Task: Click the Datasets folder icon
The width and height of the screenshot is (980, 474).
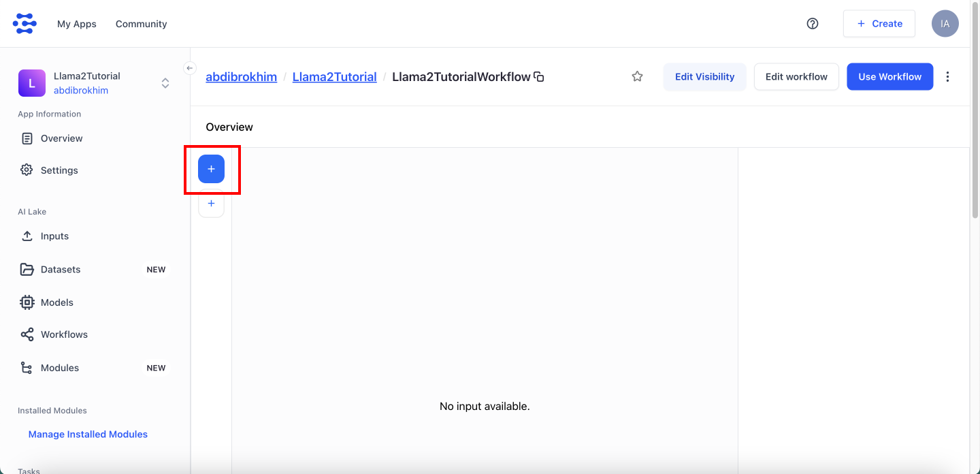Action: (27, 269)
